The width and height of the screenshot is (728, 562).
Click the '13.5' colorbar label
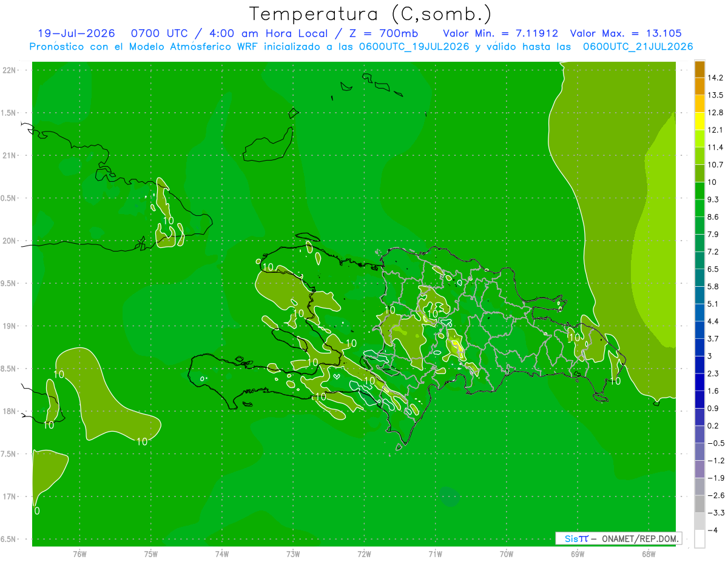click(x=716, y=95)
